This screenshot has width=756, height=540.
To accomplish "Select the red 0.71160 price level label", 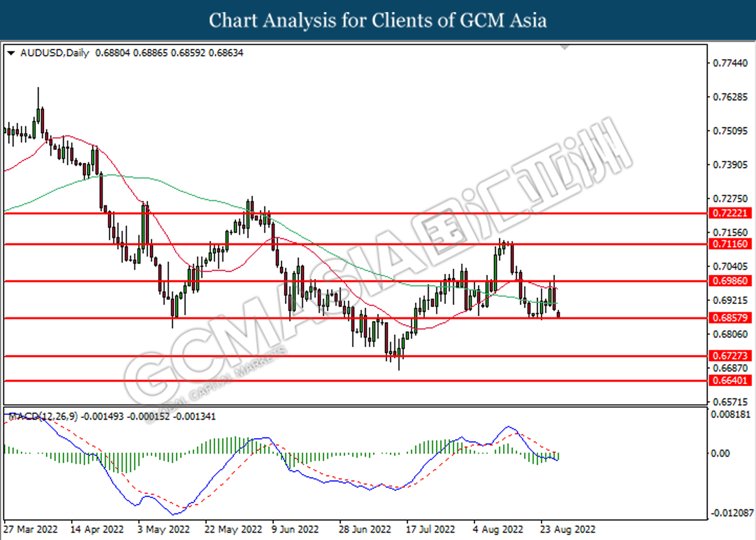I will pyautogui.click(x=730, y=244).
